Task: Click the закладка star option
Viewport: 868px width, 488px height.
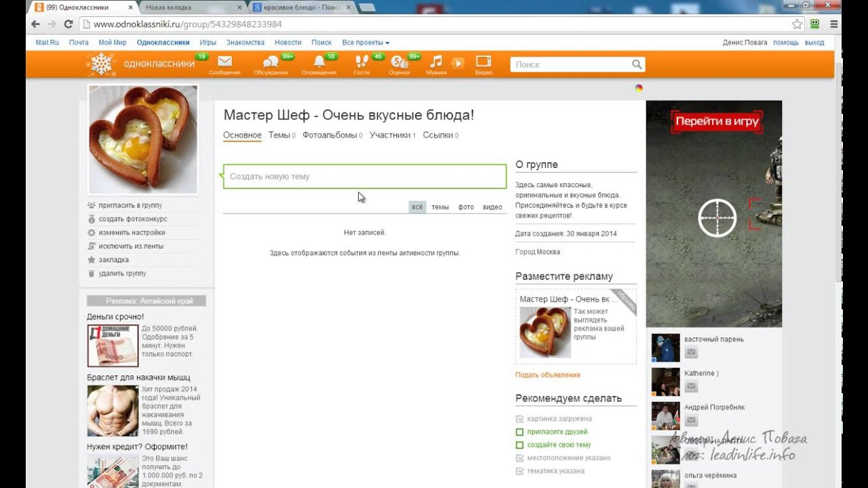Action: click(x=113, y=260)
